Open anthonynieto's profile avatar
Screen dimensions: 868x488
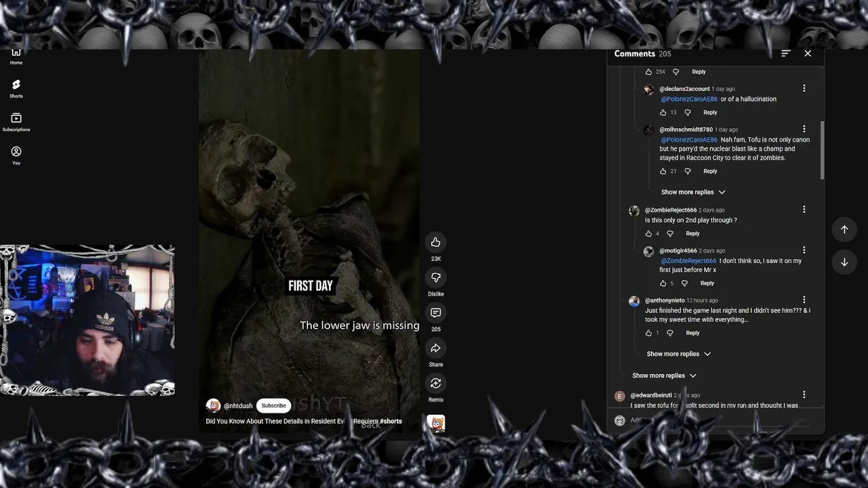[x=634, y=301]
